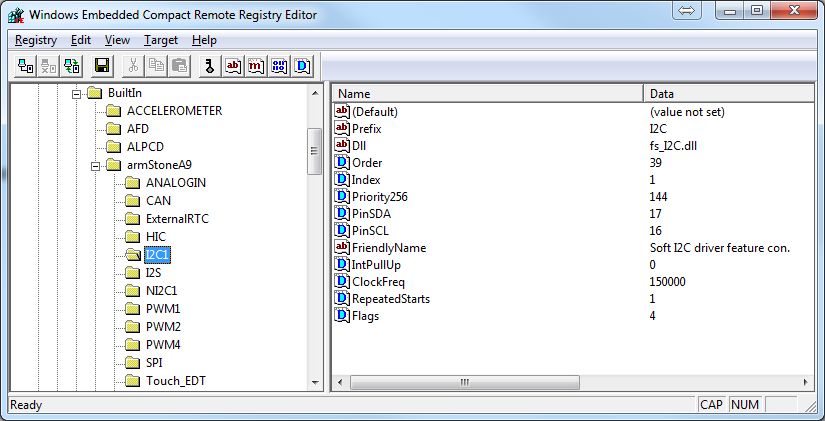The image size is (825, 421).
Task: Select the Index DWORD value
Action: pos(366,180)
